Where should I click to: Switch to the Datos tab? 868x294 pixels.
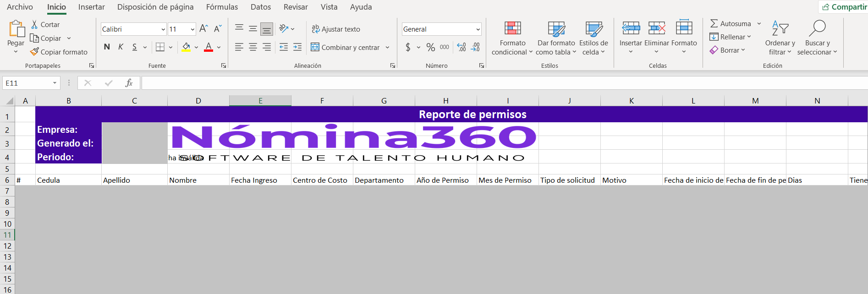pos(261,7)
